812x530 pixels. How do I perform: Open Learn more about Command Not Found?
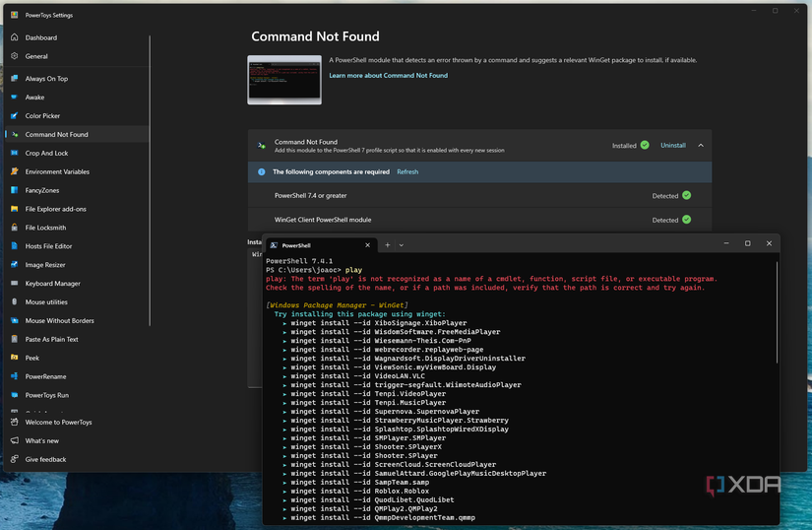click(389, 76)
